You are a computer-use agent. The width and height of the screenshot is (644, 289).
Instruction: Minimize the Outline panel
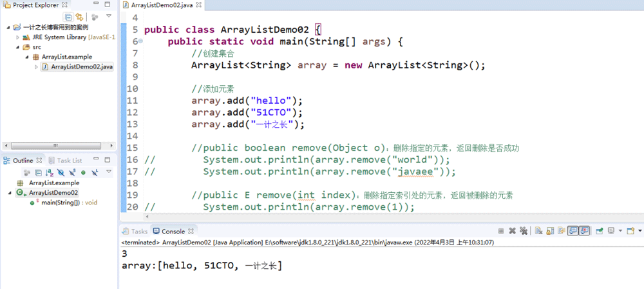pyautogui.click(x=96, y=159)
